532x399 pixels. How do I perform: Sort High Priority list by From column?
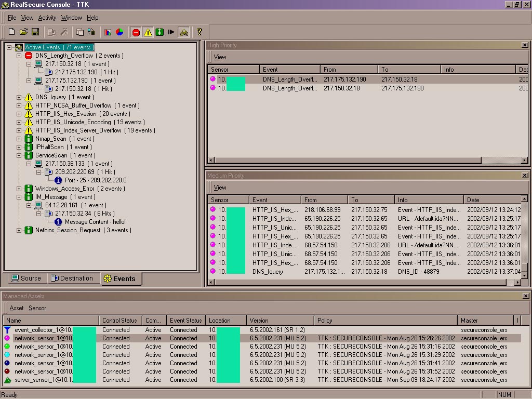pyautogui.click(x=349, y=69)
